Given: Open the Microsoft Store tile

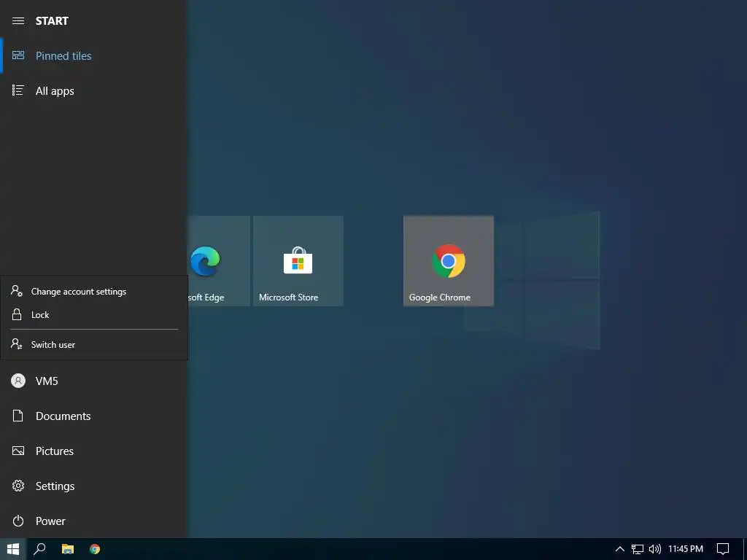Looking at the screenshot, I should [x=298, y=261].
